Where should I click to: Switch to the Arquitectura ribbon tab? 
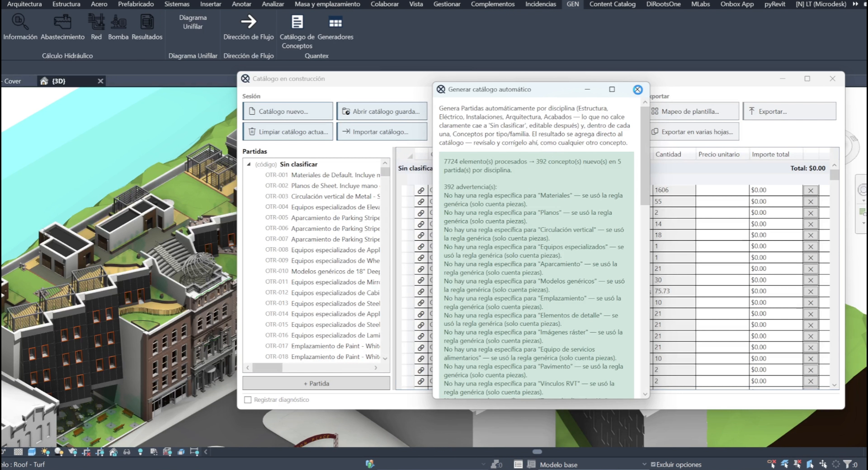tap(24, 4)
